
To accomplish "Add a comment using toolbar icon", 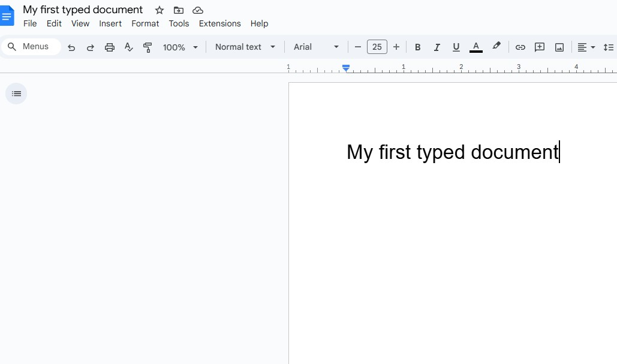I will tap(540, 47).
